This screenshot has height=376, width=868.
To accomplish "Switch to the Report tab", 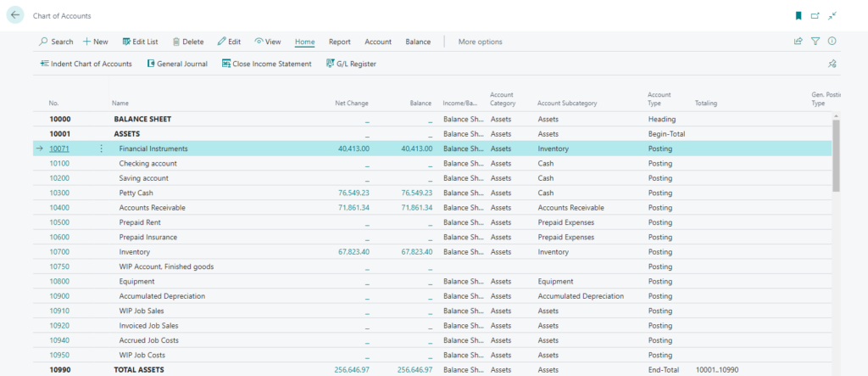I will click(339, 42).
